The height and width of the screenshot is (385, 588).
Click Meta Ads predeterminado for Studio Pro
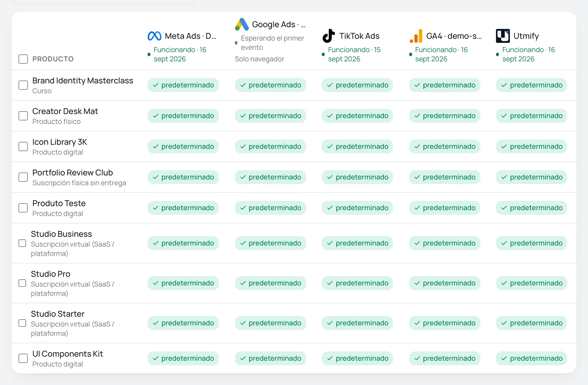coord(183,283)
